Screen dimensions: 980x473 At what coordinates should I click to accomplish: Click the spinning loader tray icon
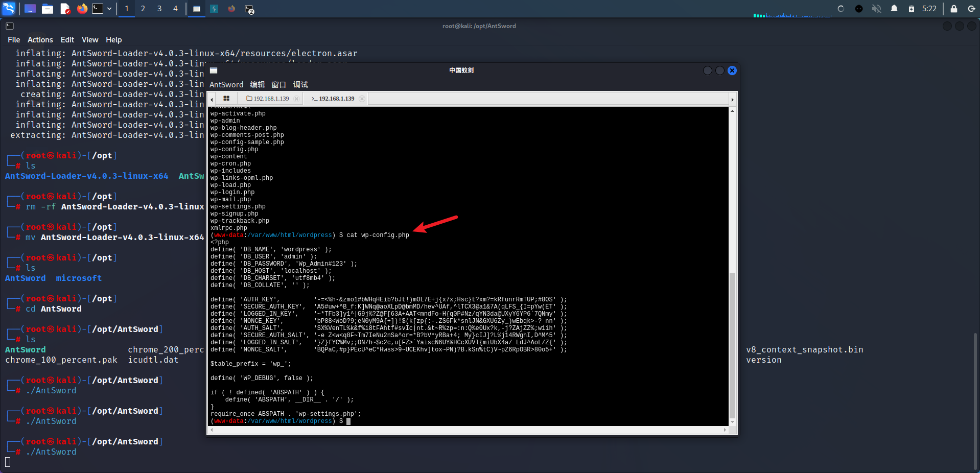pos(841,9)
